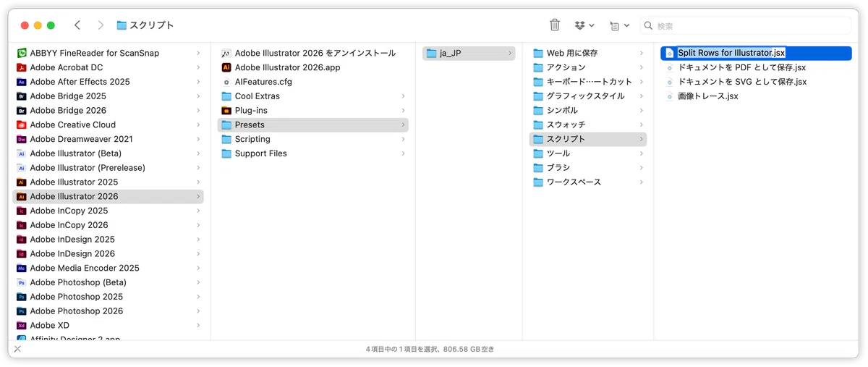
Task: Click the Photoshop (Beta) icon
Action: click(22, 282)
